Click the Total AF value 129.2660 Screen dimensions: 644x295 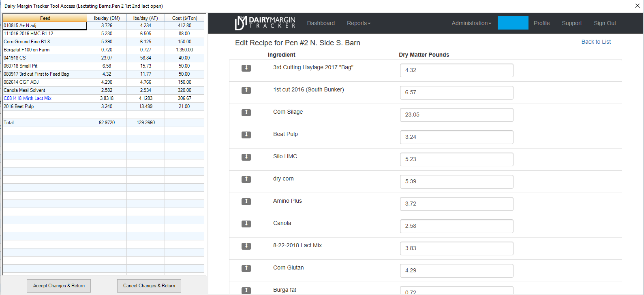click(x=145, y=123)
